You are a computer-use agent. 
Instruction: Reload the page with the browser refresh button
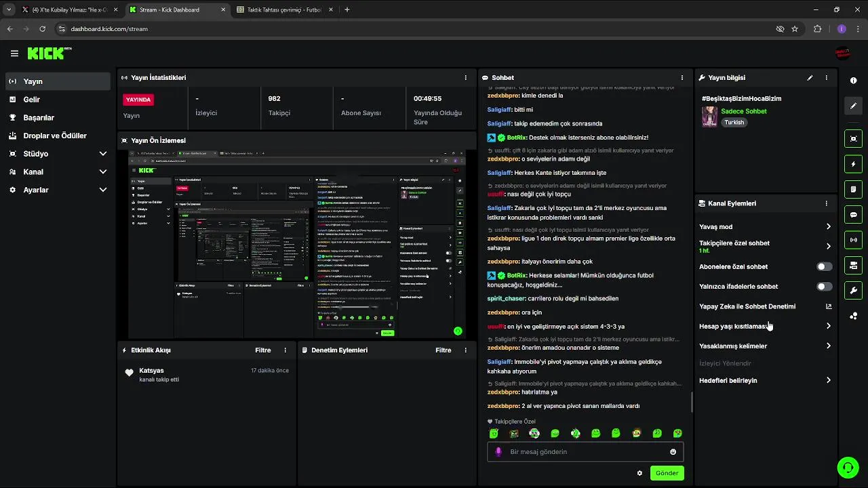43,29
